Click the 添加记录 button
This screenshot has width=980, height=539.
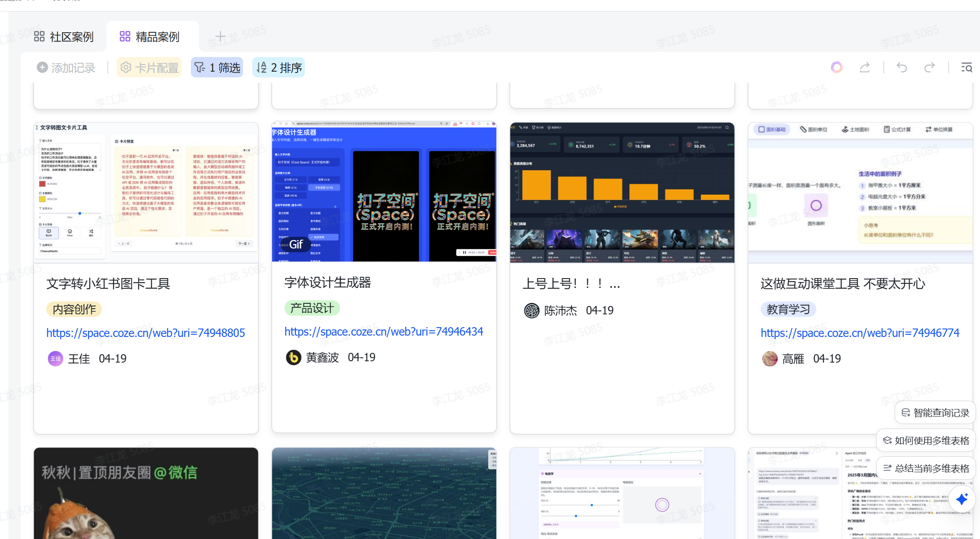point(66,68)
